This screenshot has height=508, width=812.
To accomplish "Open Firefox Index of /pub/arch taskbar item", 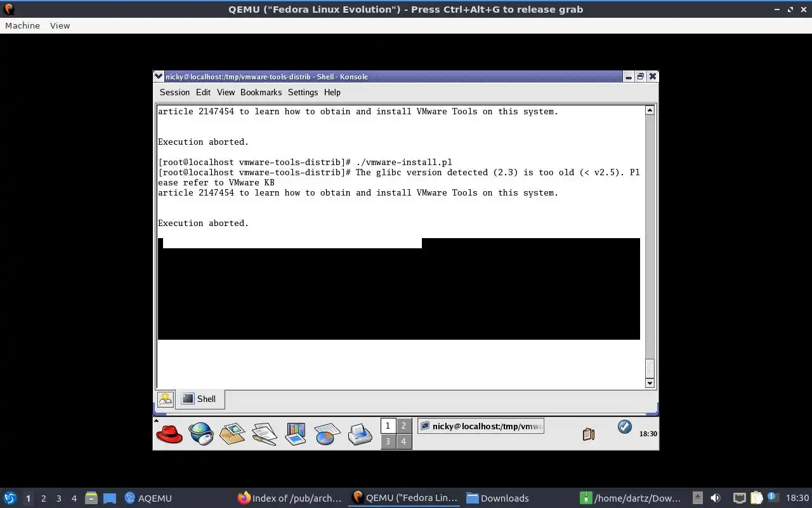I will (x=290, y=498).
